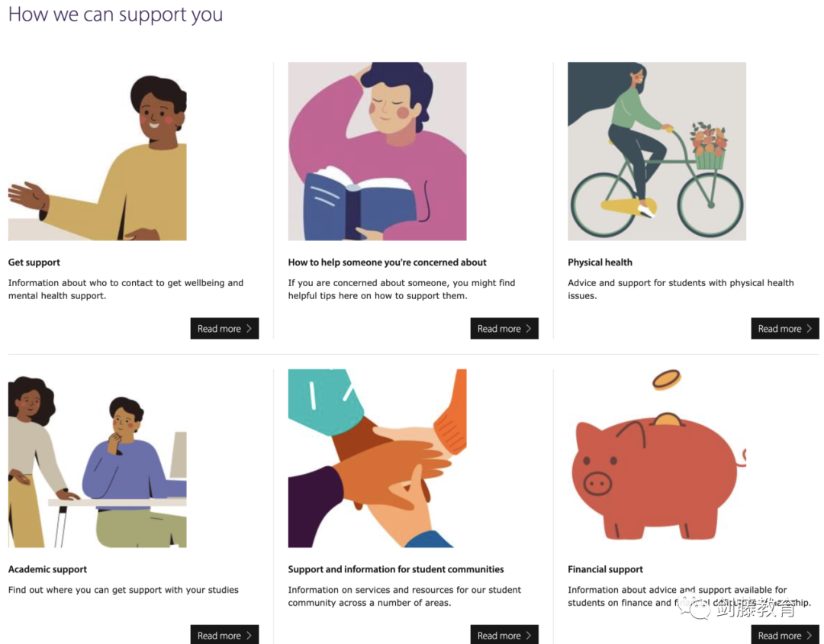This screenshot has width=824, height=644.
Task: Click the person reading book illustration
Action: (x=378, y=151)
